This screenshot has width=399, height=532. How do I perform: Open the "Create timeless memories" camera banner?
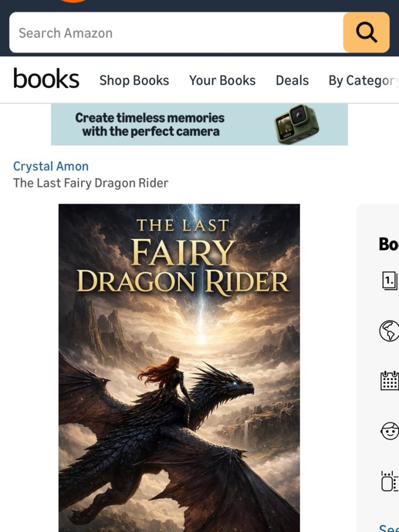pos(199,125)
